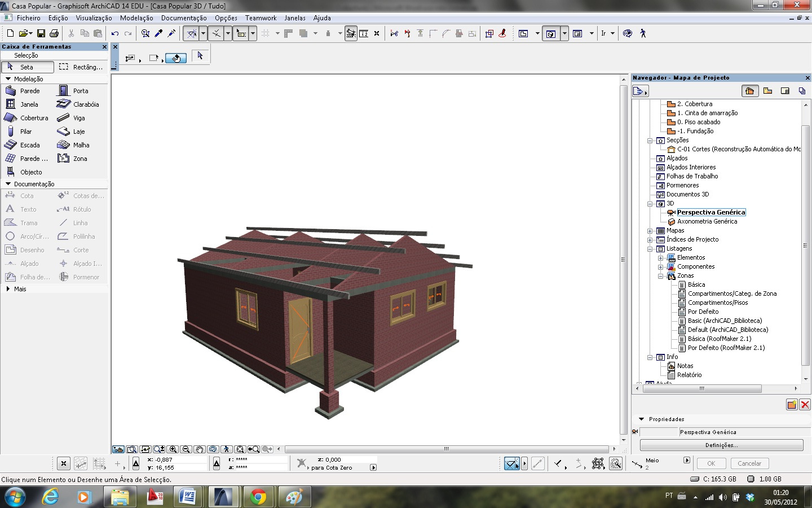The height and width of the screenshot is (508, 812).
Task: Click the Undo arrow icon
Action: tap(115, 33)
